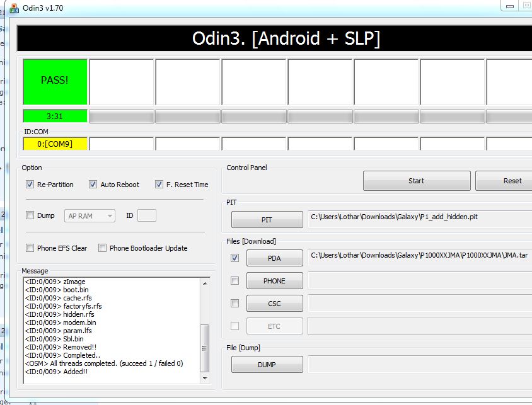Click the Start button

click(417, 181)
